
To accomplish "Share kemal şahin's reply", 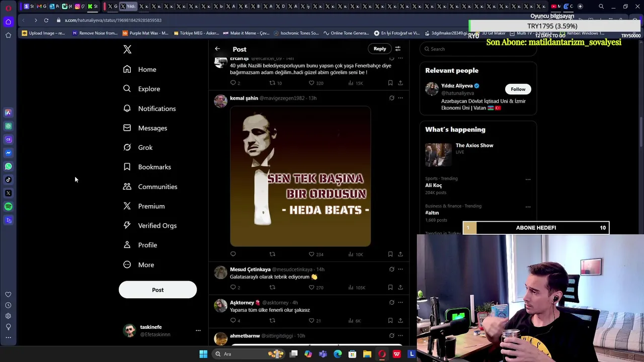I will point(400,254).
